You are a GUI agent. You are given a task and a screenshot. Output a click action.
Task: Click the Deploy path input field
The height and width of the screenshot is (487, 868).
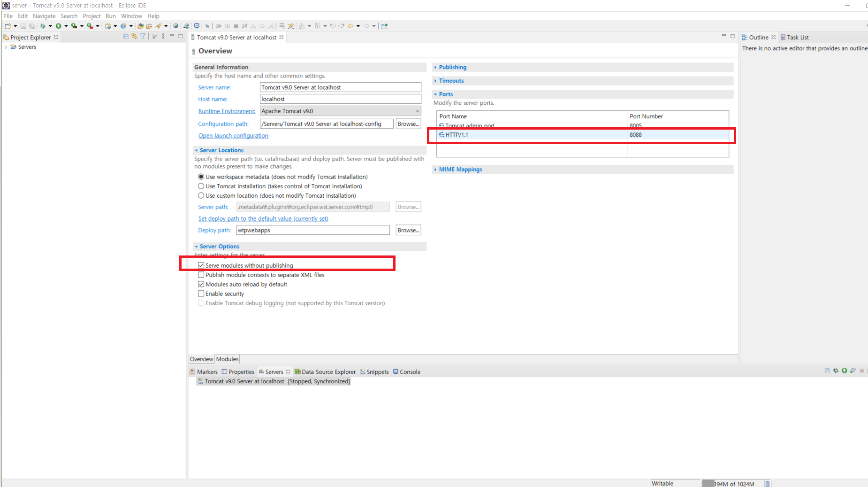pyautogui.click(x=313, y=230)
